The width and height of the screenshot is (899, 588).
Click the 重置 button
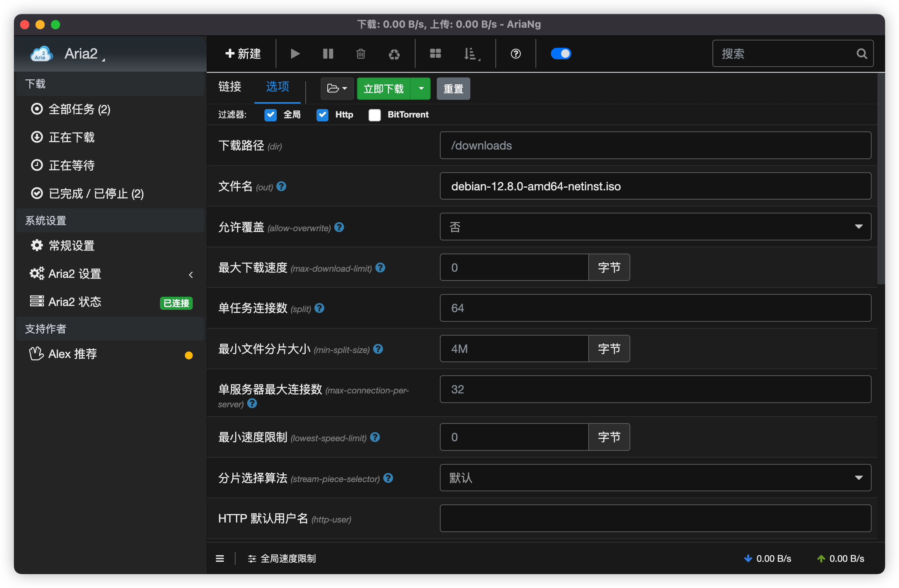(453, 89)
